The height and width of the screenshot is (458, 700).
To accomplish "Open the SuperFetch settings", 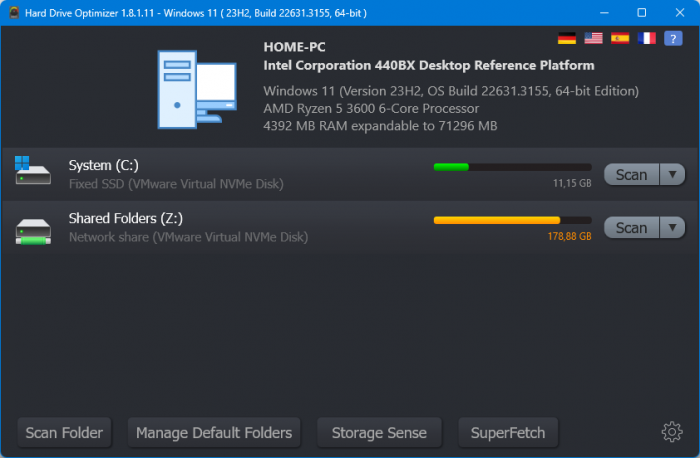I will 508,432.
